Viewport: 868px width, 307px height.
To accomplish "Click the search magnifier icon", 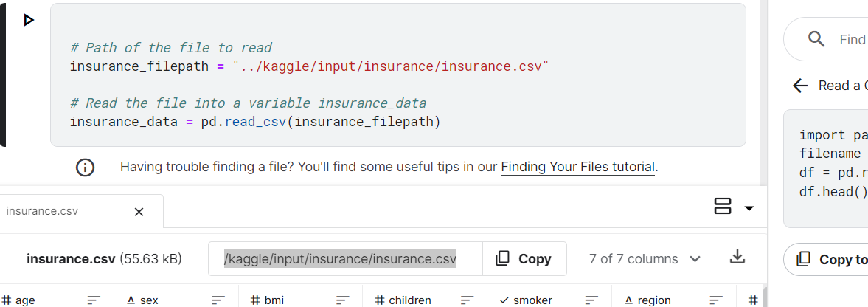I will (816, 39).
